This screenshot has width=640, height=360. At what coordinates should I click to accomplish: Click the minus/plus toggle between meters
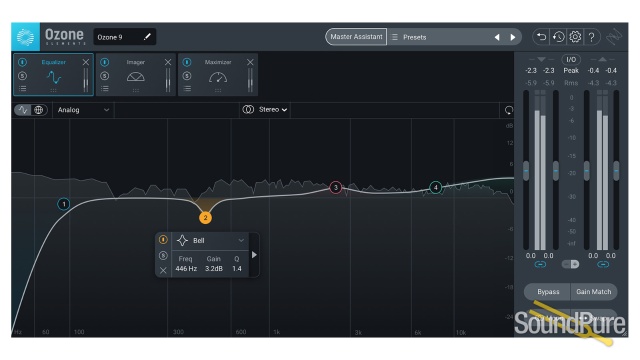[570, 264]
